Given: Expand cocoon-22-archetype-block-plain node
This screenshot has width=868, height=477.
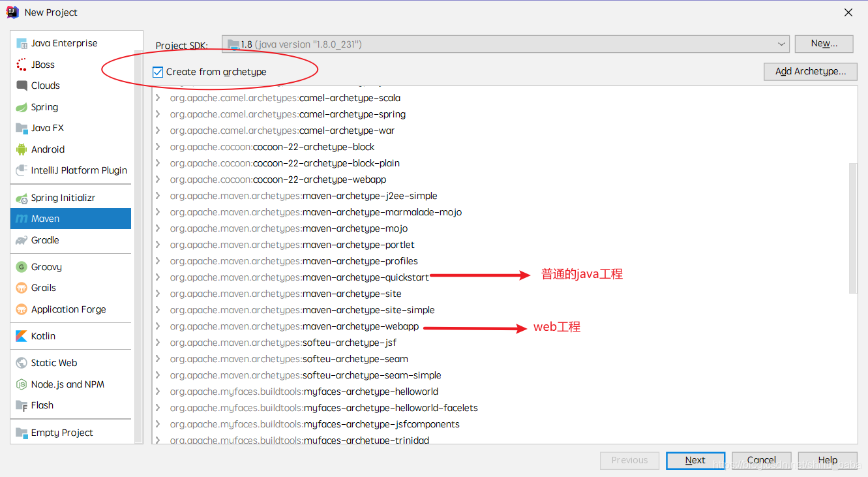Looking at the screenshot, I should 158,163.
